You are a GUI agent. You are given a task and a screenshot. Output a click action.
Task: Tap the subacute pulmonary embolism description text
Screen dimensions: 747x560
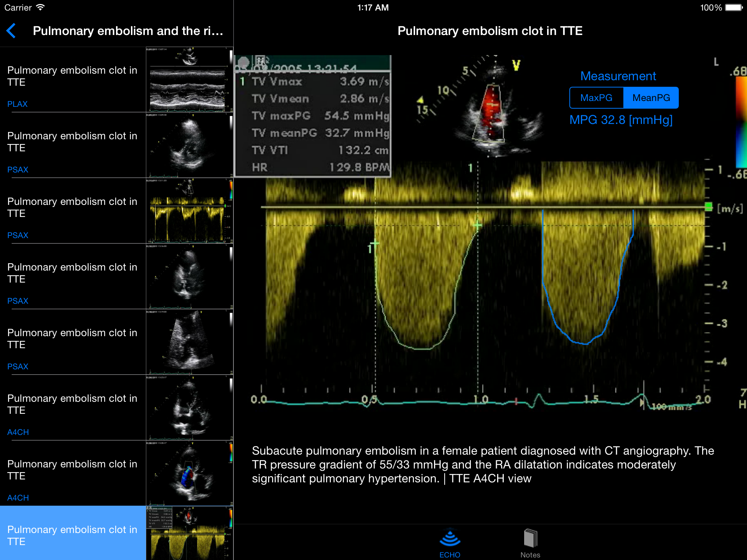pyautogui.click(x=483, y=464)
